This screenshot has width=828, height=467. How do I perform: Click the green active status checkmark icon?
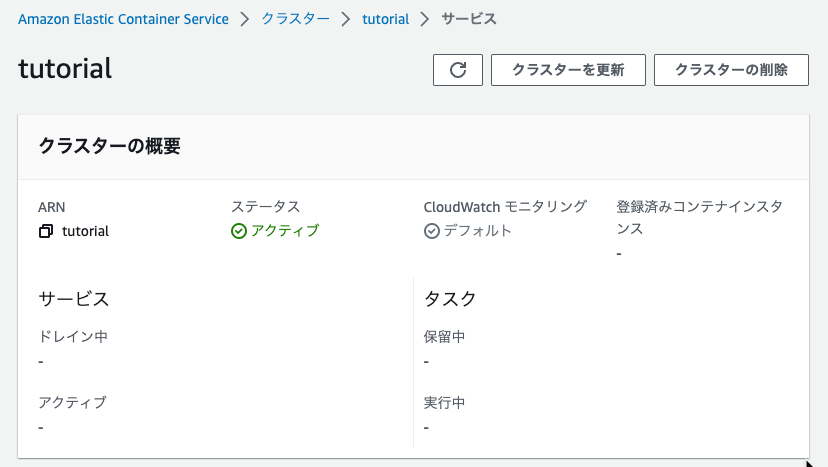coord(239,231)
